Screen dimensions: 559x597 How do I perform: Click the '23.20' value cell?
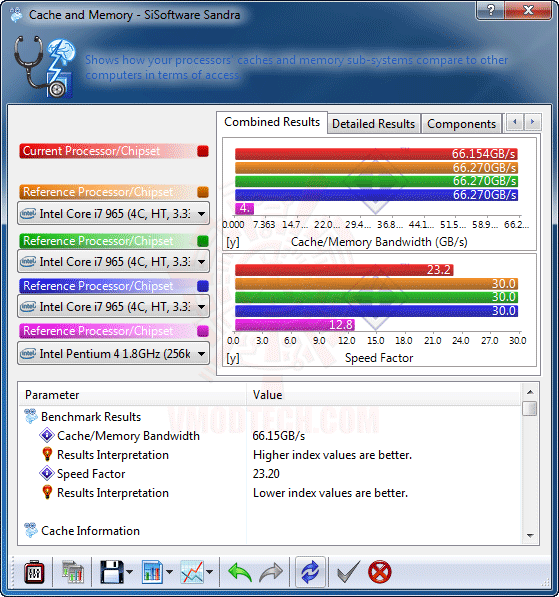click(x=266, y=474)
